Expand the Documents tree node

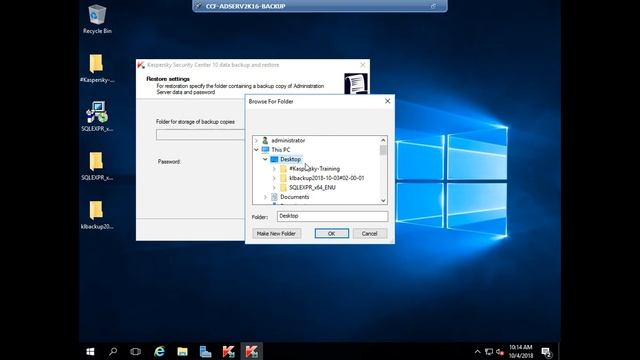pyautogui.click(x=265, y=197)
